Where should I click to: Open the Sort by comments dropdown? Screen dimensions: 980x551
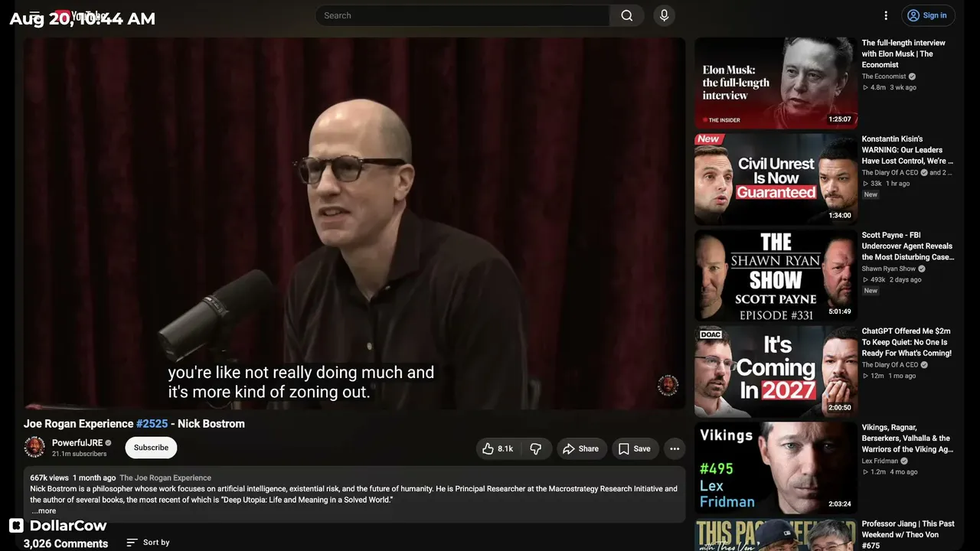click(x=148, y=543)
